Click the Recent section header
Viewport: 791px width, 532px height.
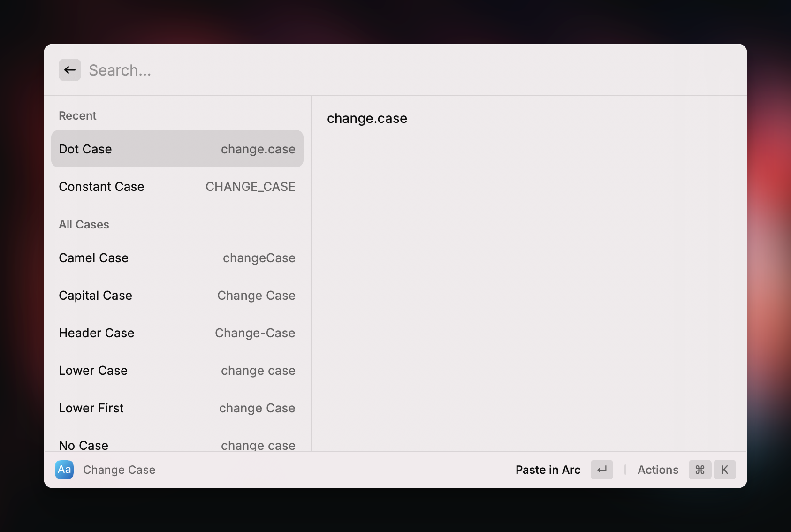pyautogui.click(x=77, y=115)
